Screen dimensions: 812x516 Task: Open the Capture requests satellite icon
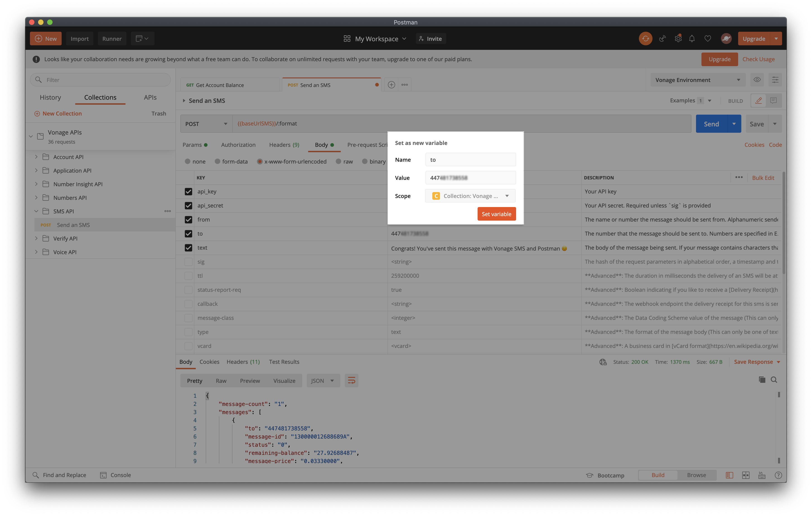(662, 39)
